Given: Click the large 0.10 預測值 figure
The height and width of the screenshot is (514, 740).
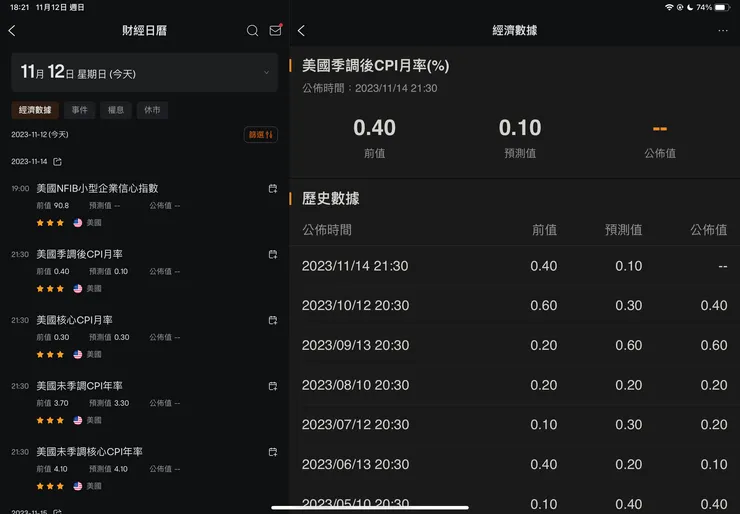Looking at the screenshot, I should pyautogui.click(x=520, y=128).
